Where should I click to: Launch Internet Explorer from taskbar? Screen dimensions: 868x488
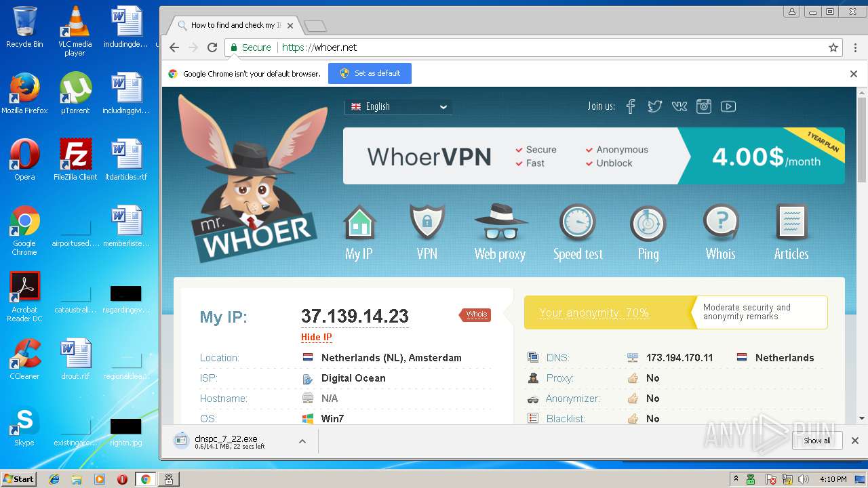[x=54, y=479]
